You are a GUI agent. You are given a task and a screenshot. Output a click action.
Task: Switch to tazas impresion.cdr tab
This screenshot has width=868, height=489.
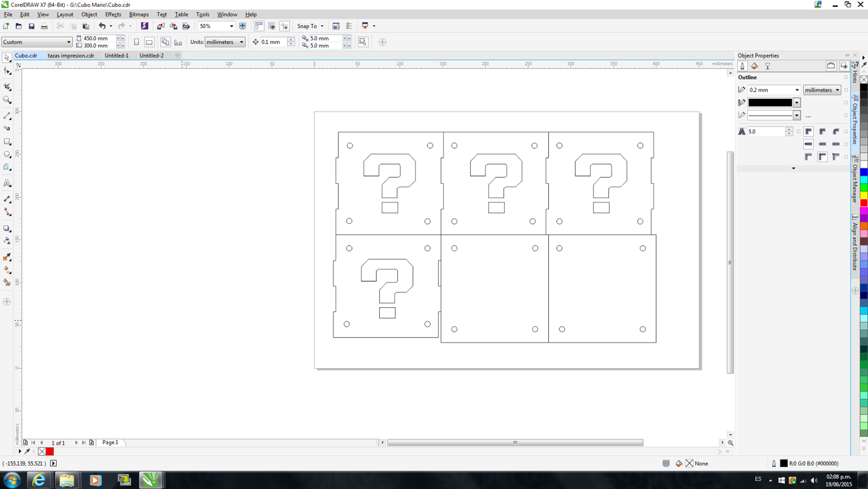[71, 55]
